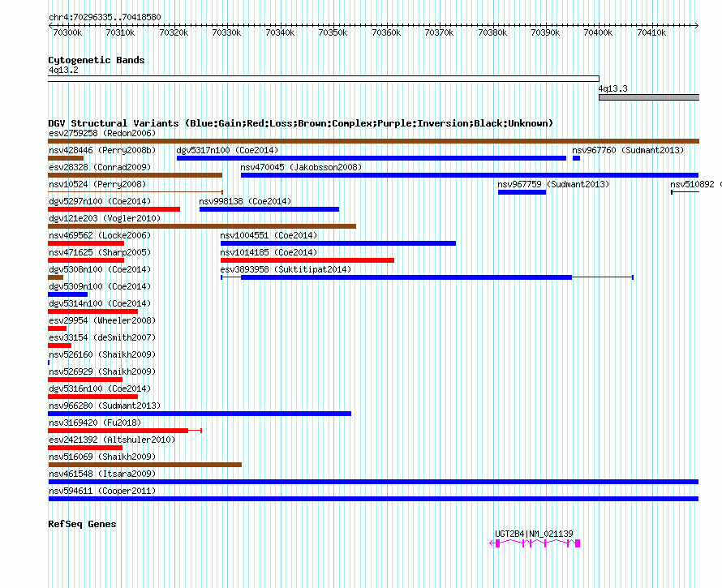Select the brown dgv121e203 complex bar
Screen dimensions: 722x588
coord(202,226)
